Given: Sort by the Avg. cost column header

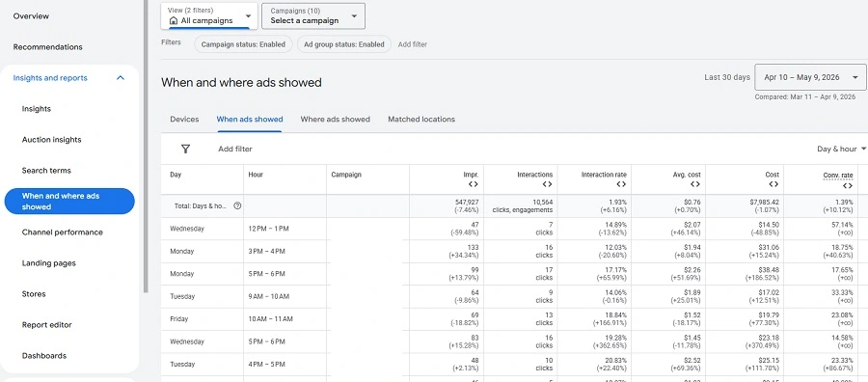Looking at the screenshot, I should click(687, 175).
